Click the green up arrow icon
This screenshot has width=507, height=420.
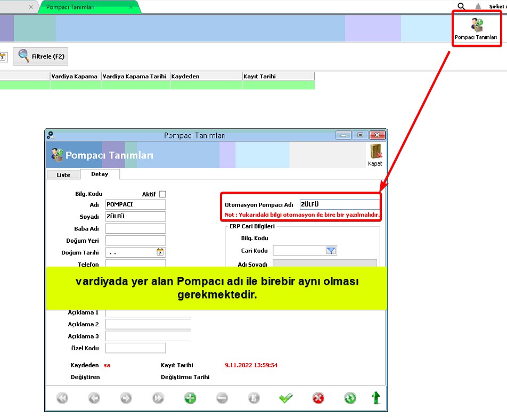[376, 398]
